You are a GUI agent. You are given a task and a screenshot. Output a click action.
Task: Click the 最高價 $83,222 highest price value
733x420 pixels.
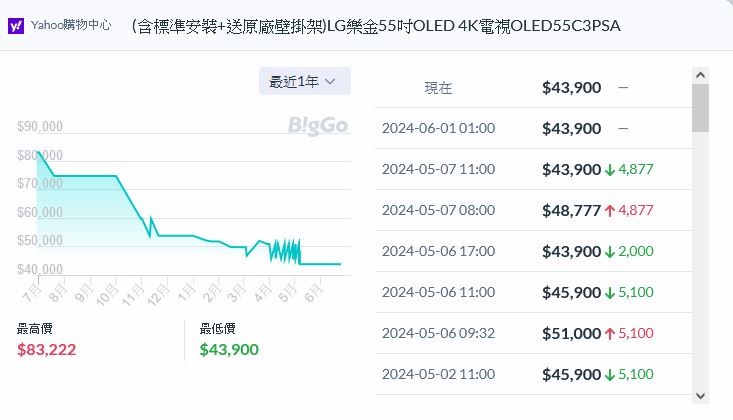point(47,349)
